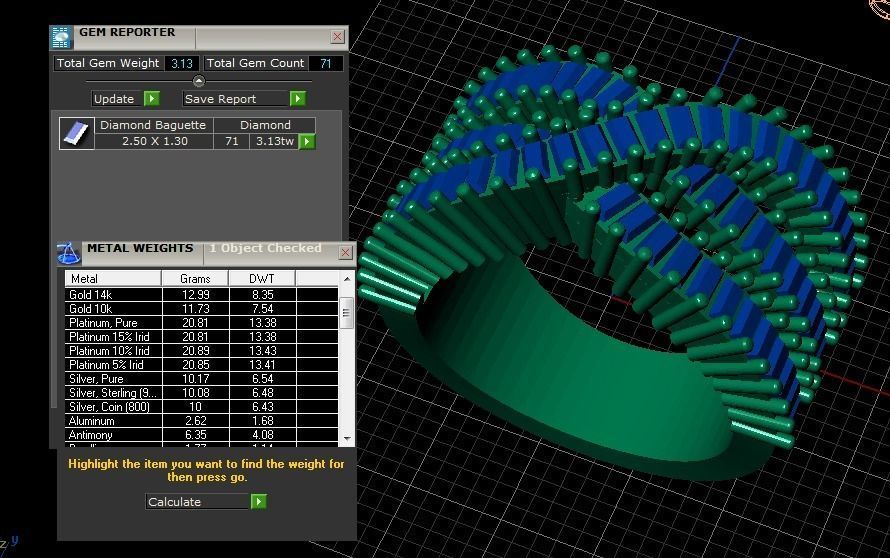Click the 3.13tw weight cell

click(x=275, y=141)
